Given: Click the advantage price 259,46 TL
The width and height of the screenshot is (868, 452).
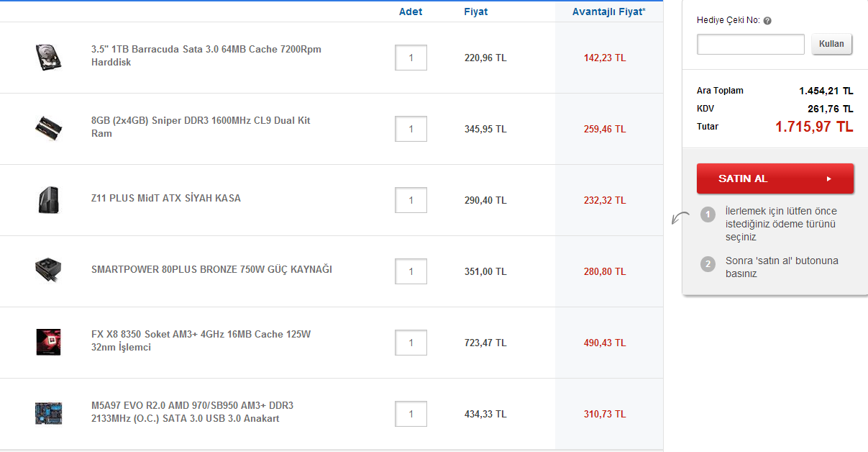Looking at the screenshot, I should click(605, 129).
